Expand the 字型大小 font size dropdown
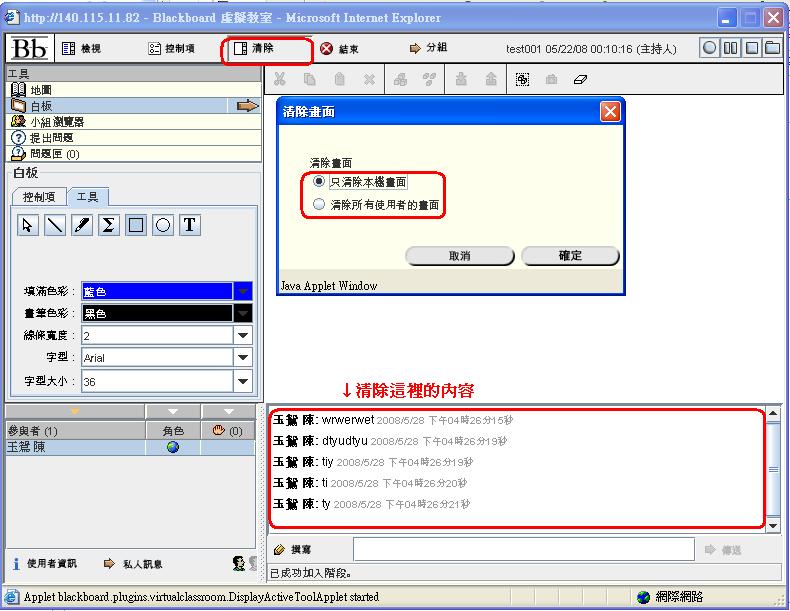The width and height of the screenshot is (790, 611). pos(243,381)
